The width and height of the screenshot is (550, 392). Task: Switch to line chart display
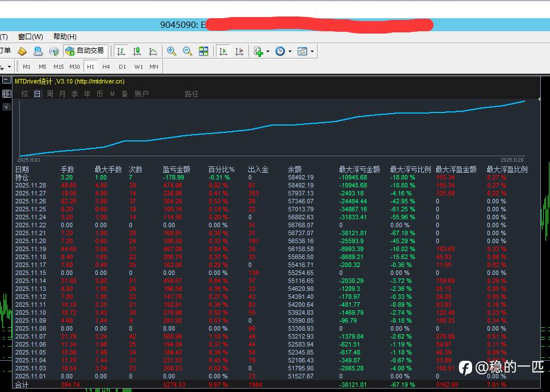(x=153, y=51)
